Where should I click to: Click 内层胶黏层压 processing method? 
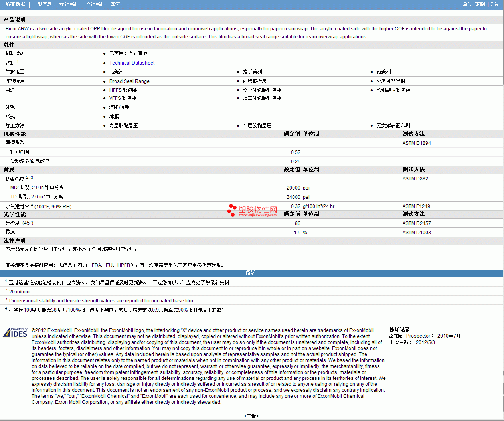coord(123,126)
